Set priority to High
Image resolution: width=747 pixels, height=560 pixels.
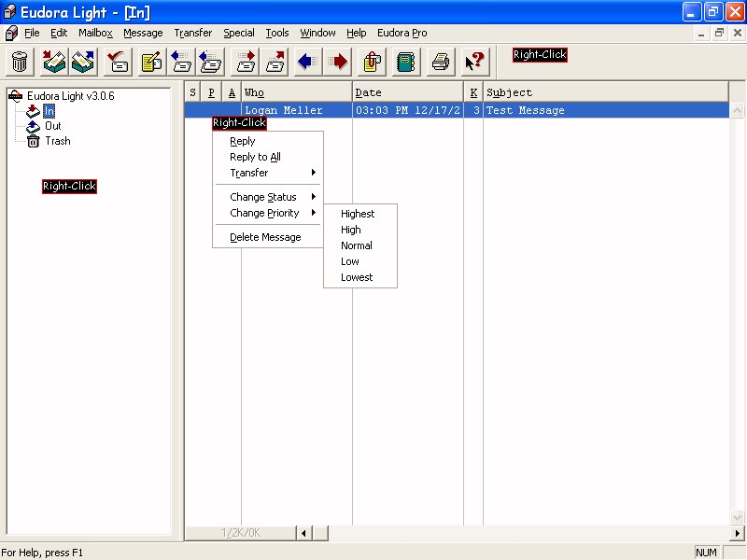(x=360, y=230)
